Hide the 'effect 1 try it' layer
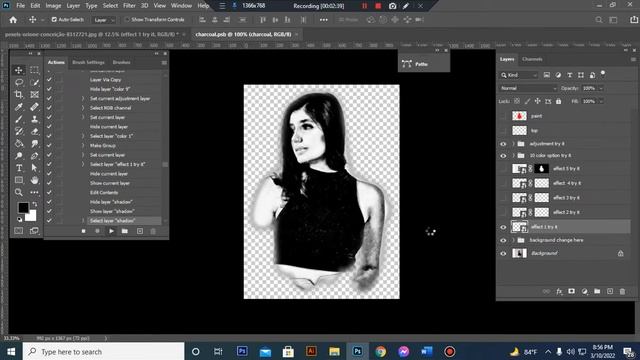640x360 pixels. (x=503, y=227)
